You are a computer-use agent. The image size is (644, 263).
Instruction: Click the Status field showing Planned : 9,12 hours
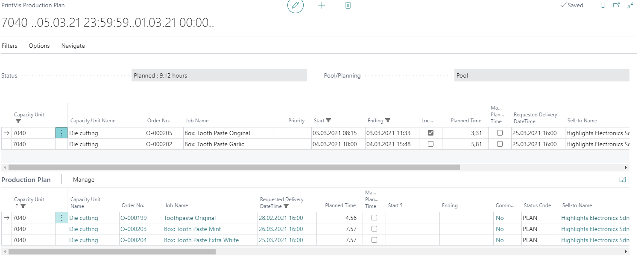click(219, 75)
